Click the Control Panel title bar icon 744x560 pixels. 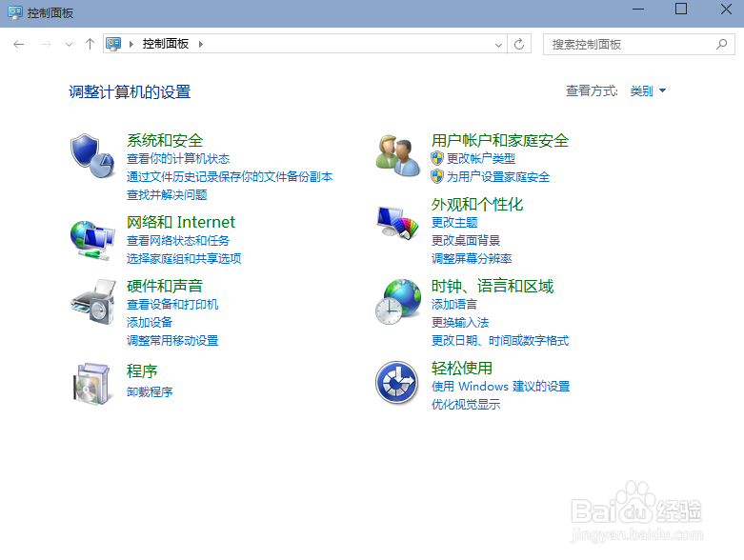[x=15, y=12]
